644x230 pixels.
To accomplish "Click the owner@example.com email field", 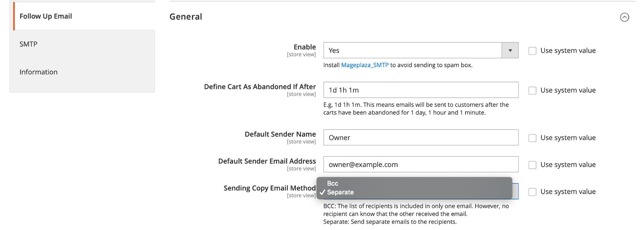I will click(x=420, y=165).
